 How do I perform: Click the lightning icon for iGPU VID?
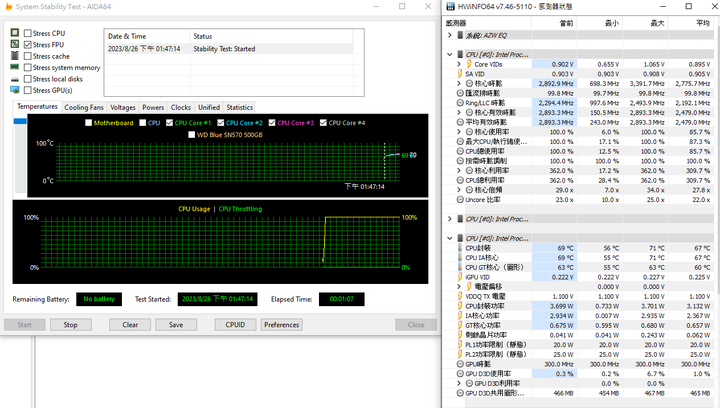pyautogui.click(x=460, y=276)
